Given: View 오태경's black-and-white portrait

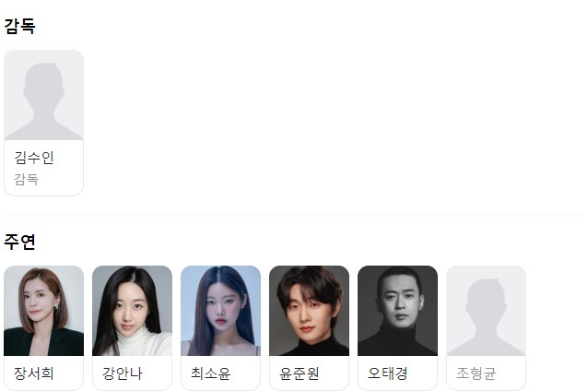Looking at the screenshot, I should [398, 311].
